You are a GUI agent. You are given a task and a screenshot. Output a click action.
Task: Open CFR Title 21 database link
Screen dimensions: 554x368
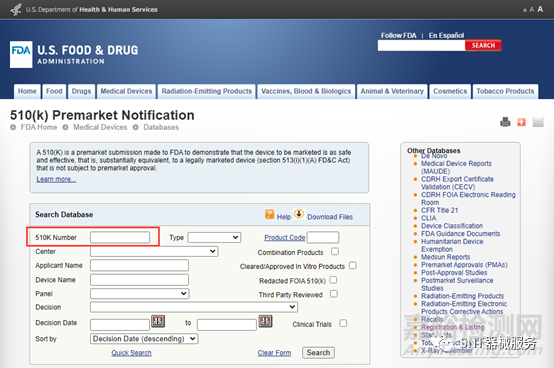440,210
